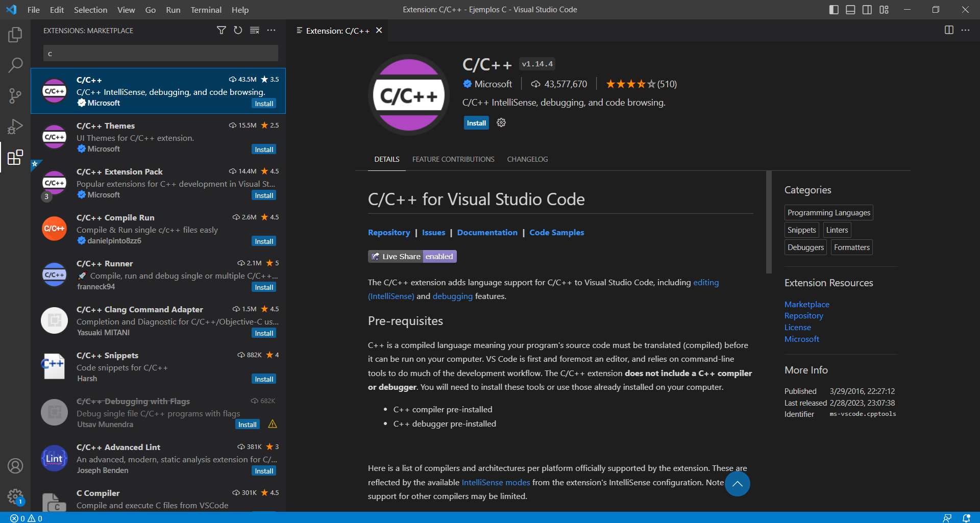Open the Manage settings gear icon
The height and width of the screenshot is (523, 980).
pyautogui.click(x=15, y=496)
